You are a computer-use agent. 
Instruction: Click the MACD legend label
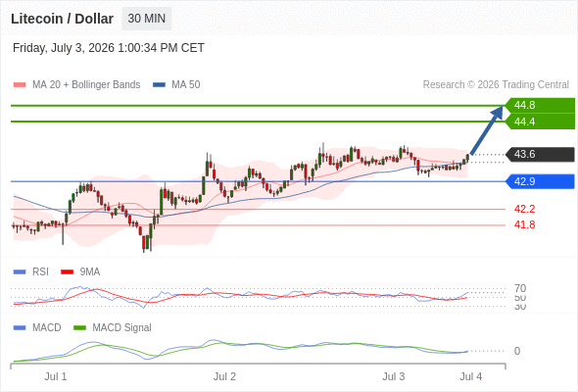click(x=47, y=327)
